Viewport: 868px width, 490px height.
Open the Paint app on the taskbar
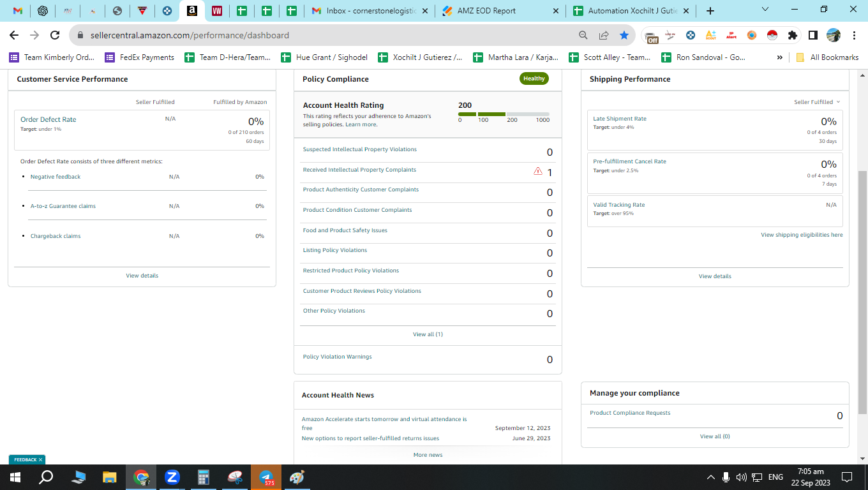coord(297,477)
